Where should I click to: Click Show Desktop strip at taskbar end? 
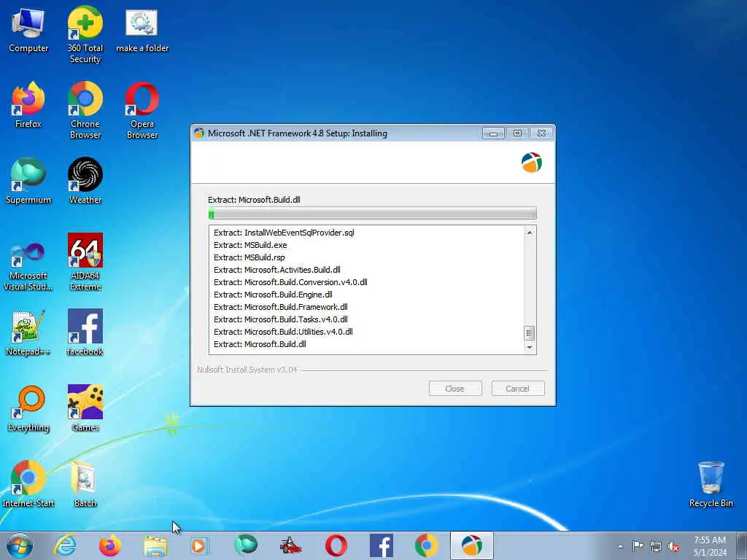[741, 545]
